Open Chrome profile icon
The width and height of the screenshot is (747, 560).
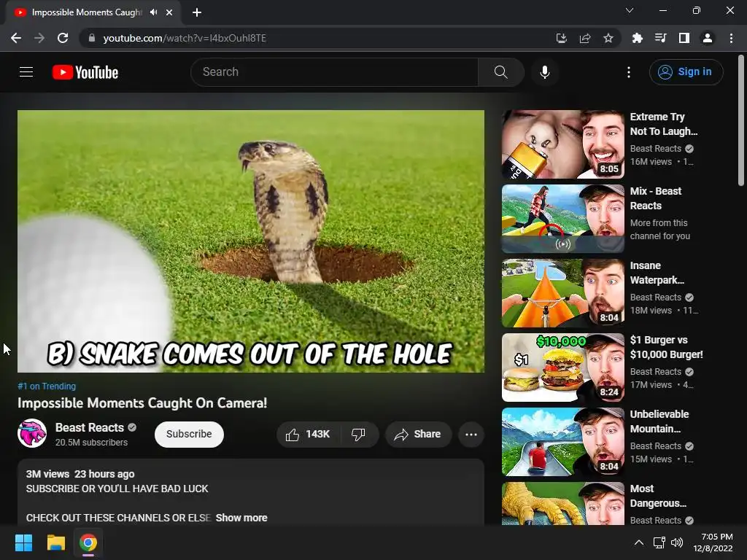pyautogui.click(x=708, y=38)
